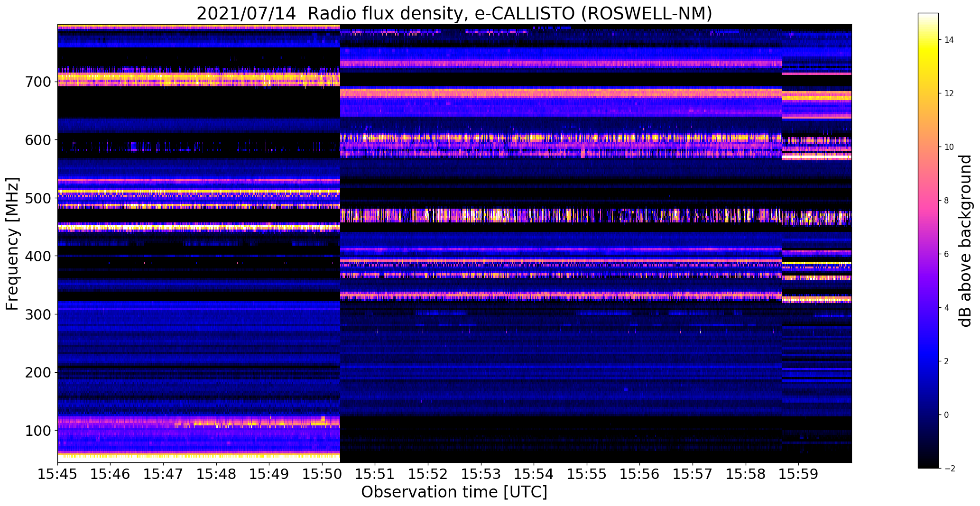Click the 15:50 time tick label
The width and height of the screenshot is (980, 506).
[323, 474]
